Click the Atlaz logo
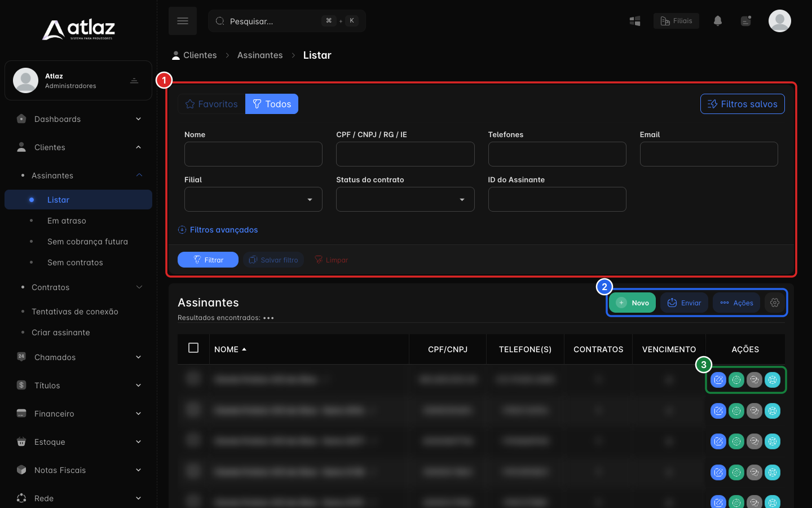Image resolution: width=812 pixels, height=508 pixels. (x=78, y=29)
